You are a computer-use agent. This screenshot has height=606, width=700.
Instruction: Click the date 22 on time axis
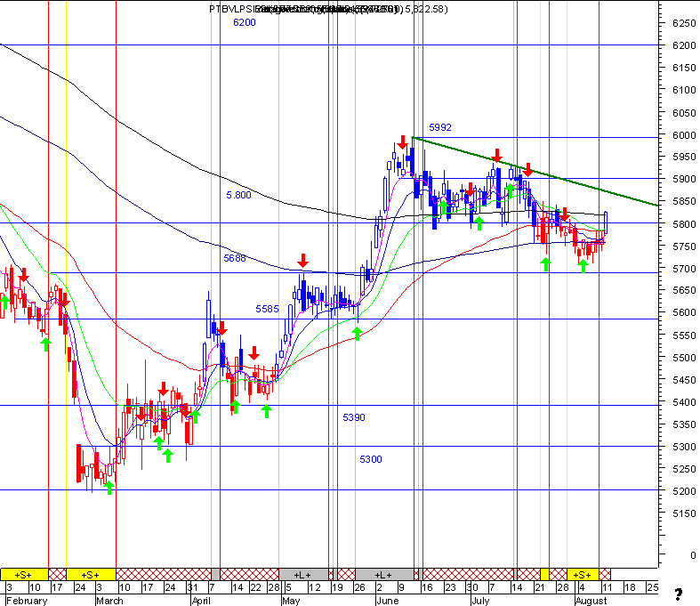[255, 587]
